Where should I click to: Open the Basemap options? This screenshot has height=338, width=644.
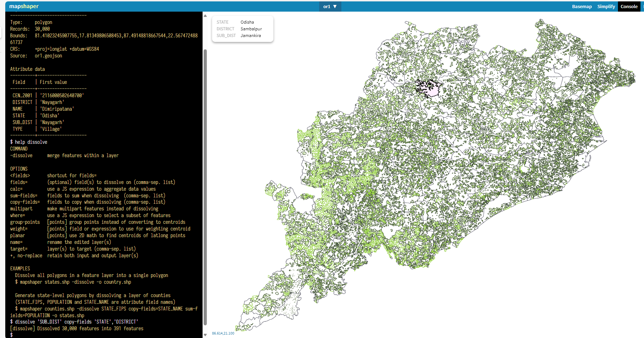582,6
